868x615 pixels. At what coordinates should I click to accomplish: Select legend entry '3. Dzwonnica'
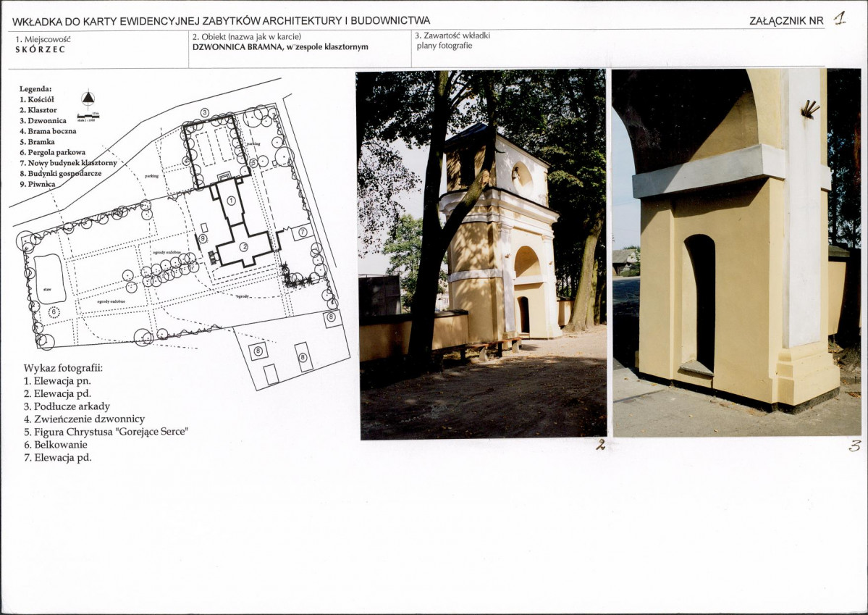pyautogui.click(x=43, y=120)
